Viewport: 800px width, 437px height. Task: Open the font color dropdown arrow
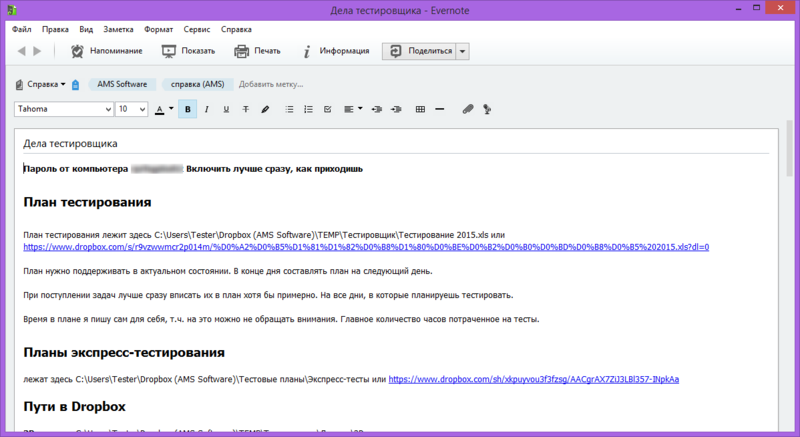(x=171, y=109)
